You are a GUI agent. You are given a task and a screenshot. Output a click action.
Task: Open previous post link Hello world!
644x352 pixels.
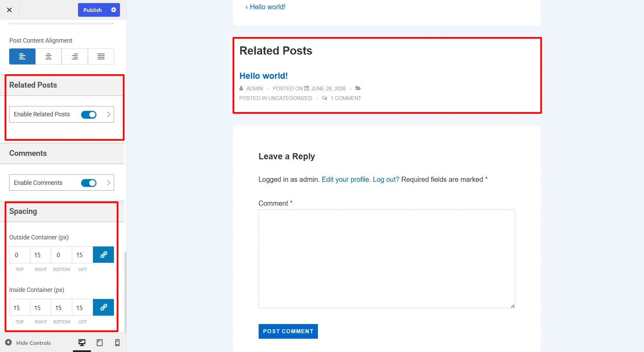pyautogui.click(x=265, y=7)
